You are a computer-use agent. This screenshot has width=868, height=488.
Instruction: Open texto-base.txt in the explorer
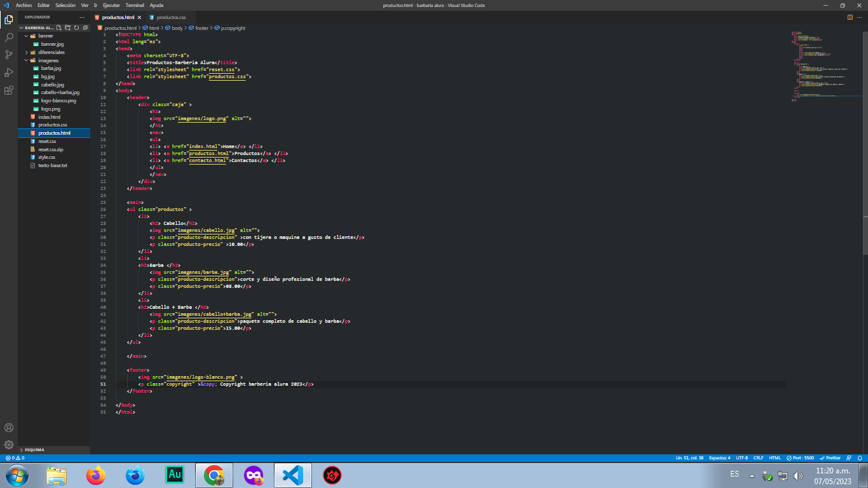[52, 165]
